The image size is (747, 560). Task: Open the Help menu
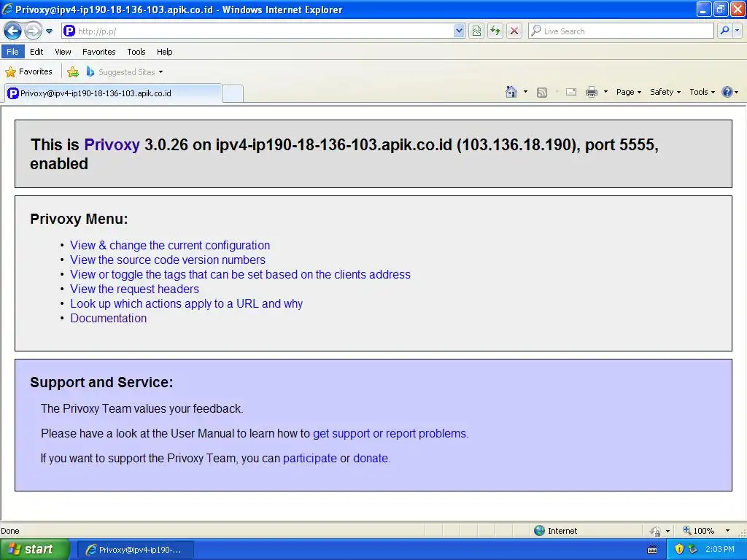tap(164, 52)
